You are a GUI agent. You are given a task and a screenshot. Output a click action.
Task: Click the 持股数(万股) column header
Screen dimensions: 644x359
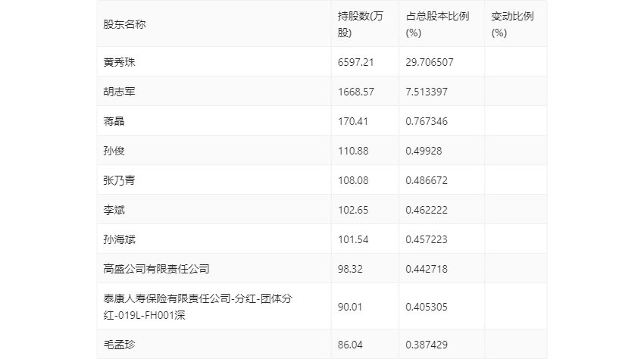click(360, 24)
